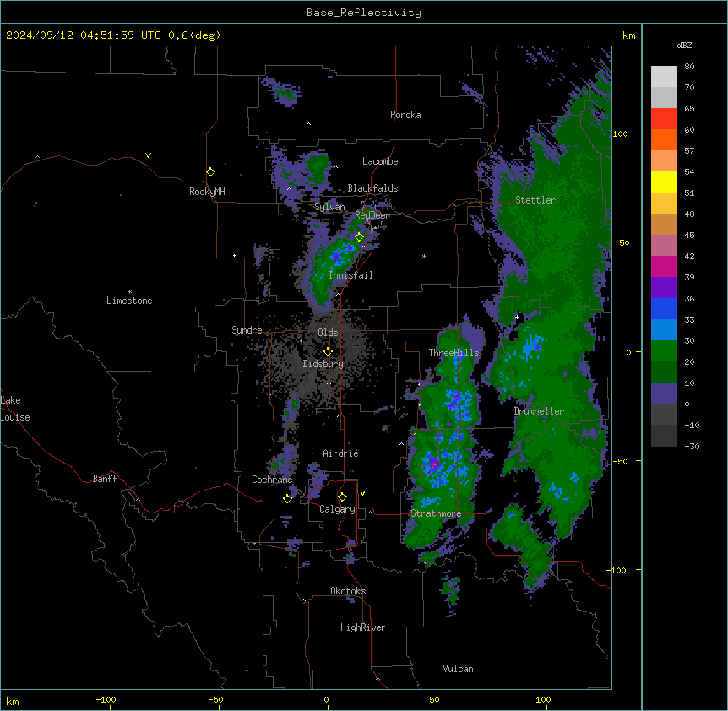The image size is (728, 711).
Task: Click the Sylvan label
Action: [329, 207]
